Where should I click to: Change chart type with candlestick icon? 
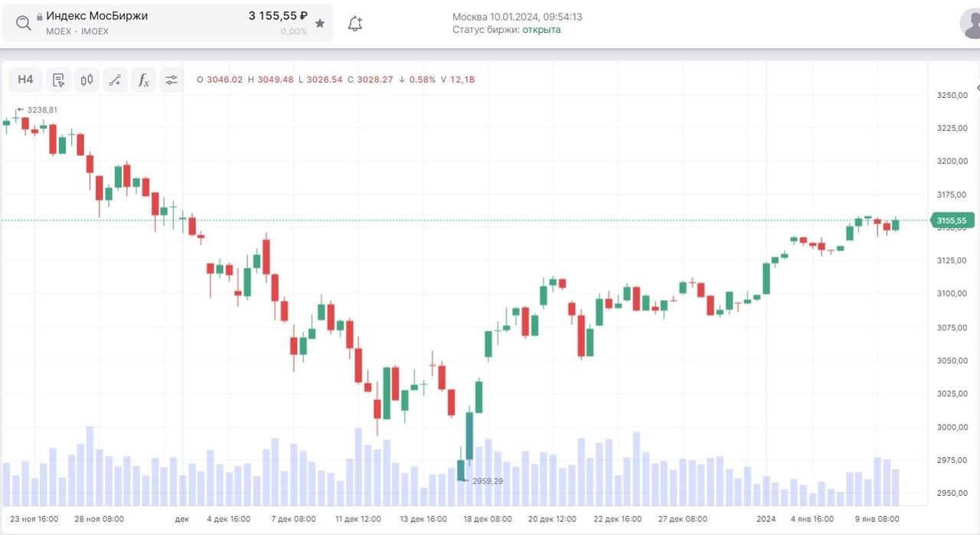(x=87, y=80)
